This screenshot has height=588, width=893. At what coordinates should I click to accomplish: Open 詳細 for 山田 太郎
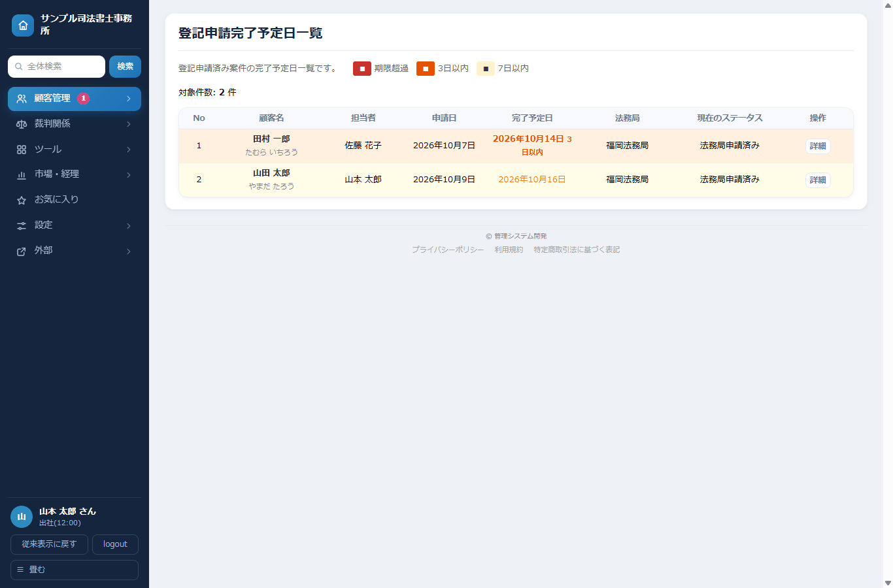tap(818, 180)
